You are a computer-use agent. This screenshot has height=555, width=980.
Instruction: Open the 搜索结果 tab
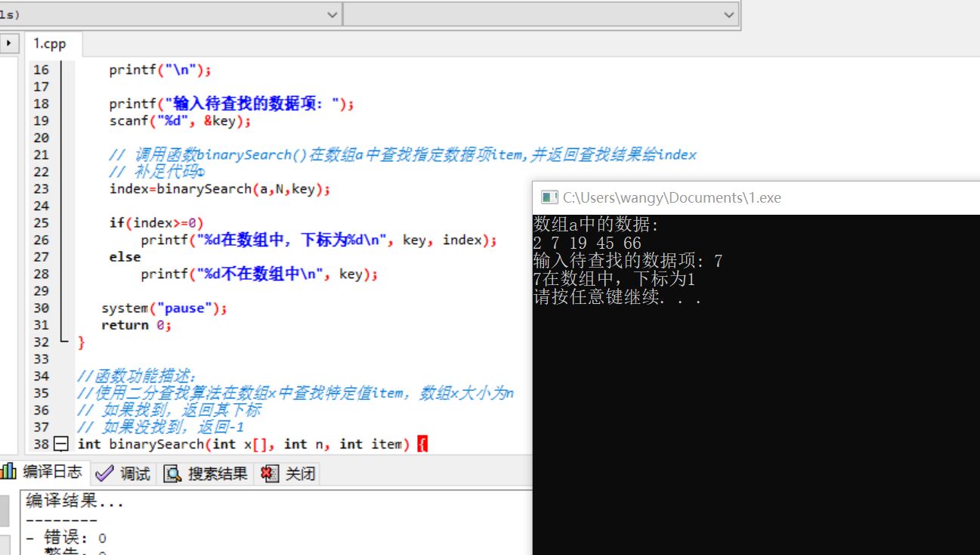click(207, 473)
